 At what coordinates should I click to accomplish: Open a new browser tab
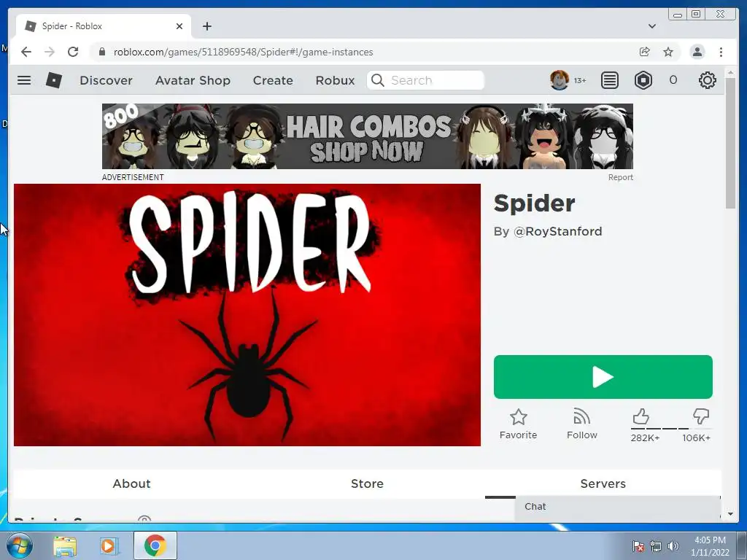[x=206, y=26]
